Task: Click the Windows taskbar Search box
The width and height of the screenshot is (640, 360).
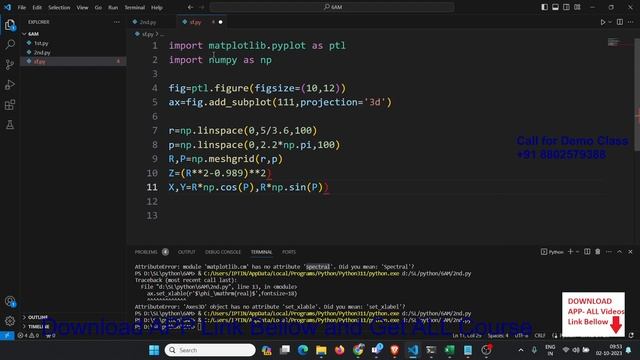Action: pos(210,350)
